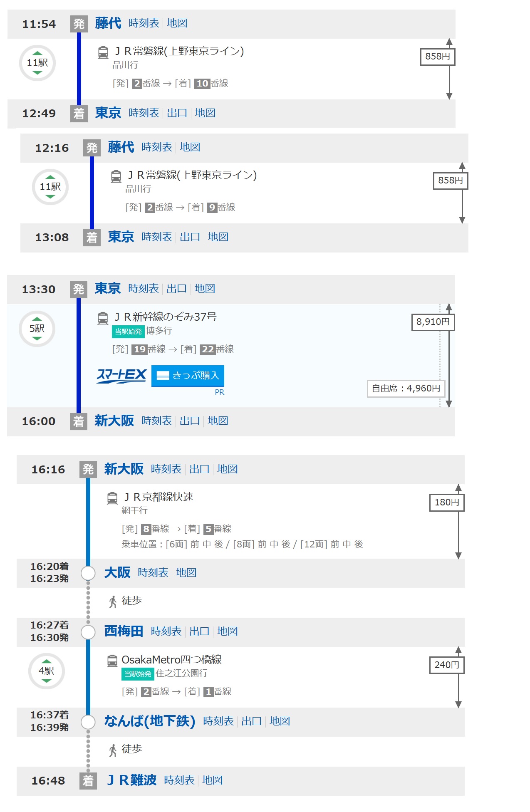Click the 8,910円 fare box
The image size is (530, 812).
(x=433, y=322)
